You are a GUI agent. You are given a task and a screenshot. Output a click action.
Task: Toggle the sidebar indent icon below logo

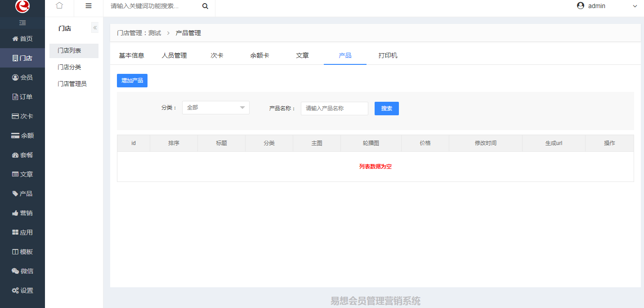point(22,23)
